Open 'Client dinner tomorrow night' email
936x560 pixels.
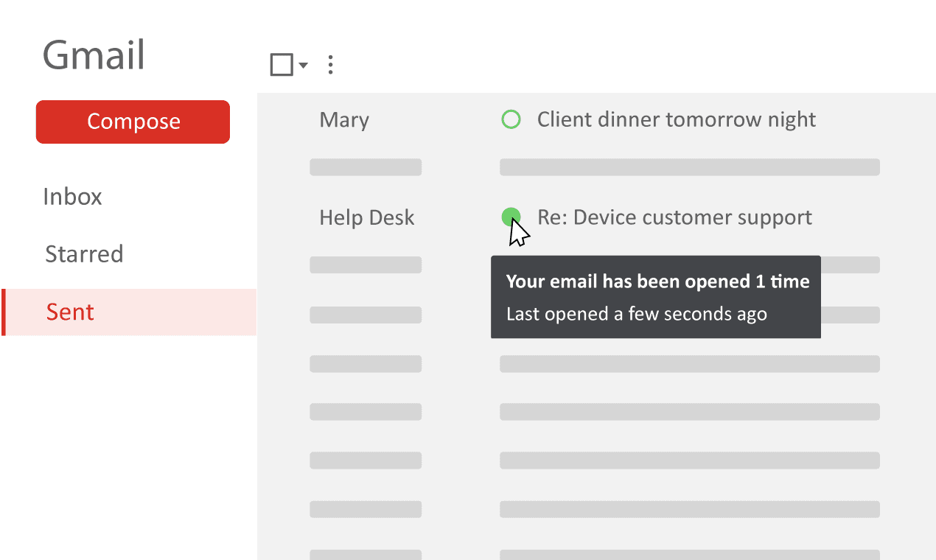pos(677,119)
